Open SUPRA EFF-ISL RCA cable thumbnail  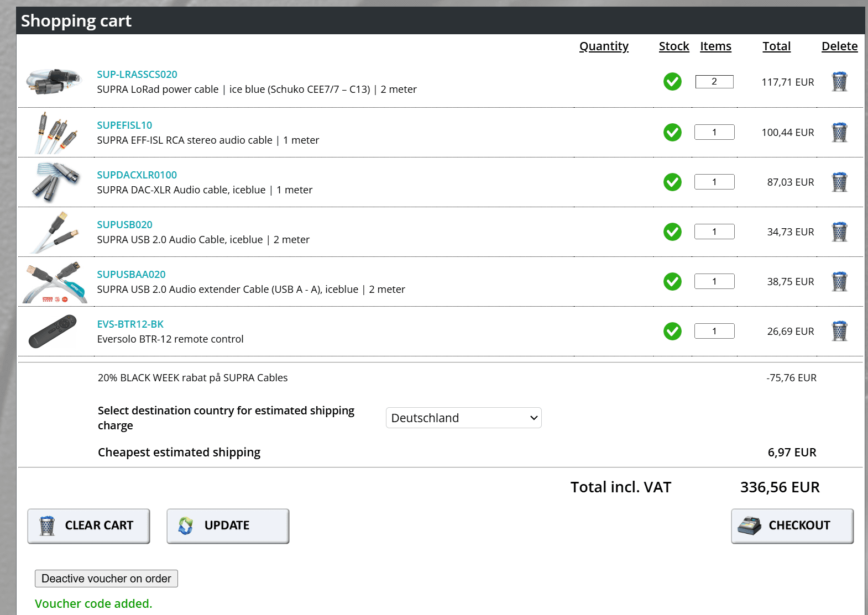click(x=56, y=133)
